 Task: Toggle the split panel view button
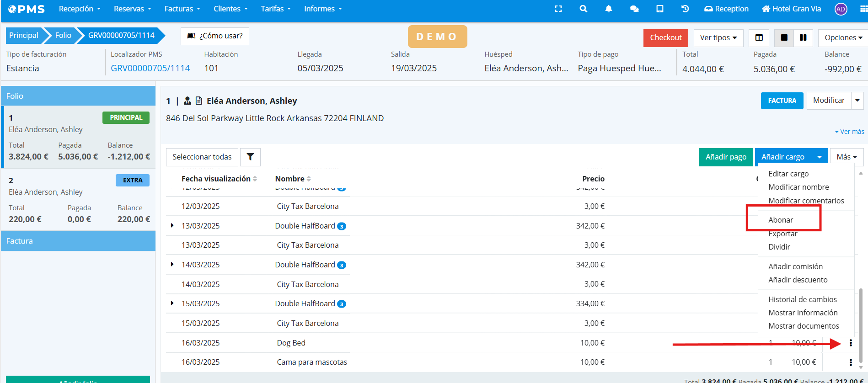[759, 37]
